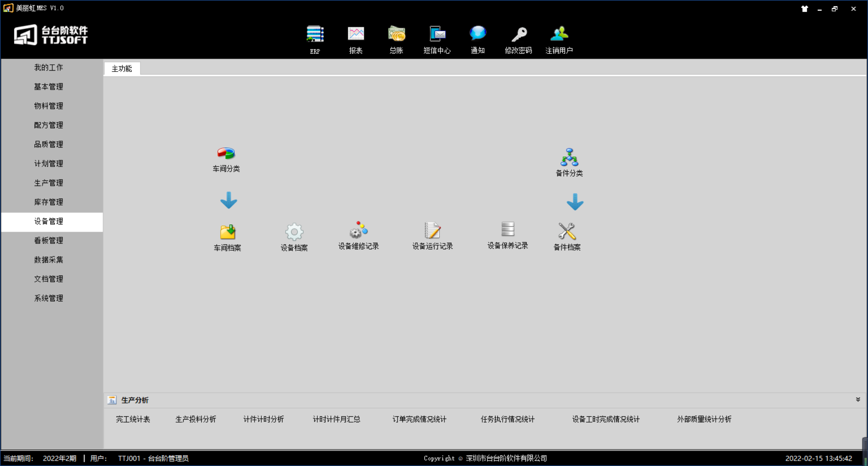Open 设备维修记录 repair records icon
This screenshot has height=466, width=868.
359,230
